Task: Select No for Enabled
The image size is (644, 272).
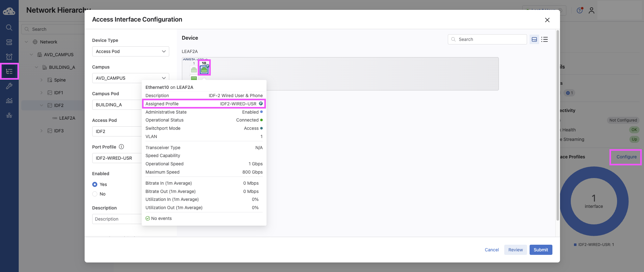Action: (x=95, y=194)
